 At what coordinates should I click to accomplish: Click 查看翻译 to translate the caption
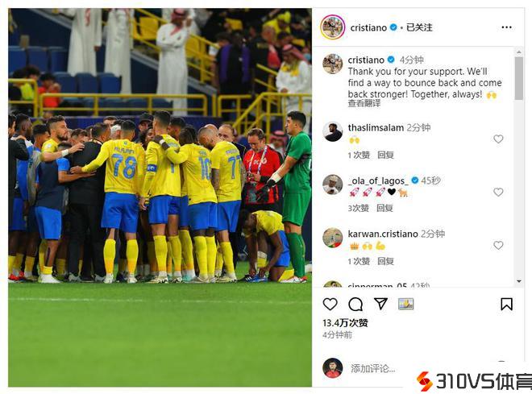pyautogui.click(x=364, y=103)
